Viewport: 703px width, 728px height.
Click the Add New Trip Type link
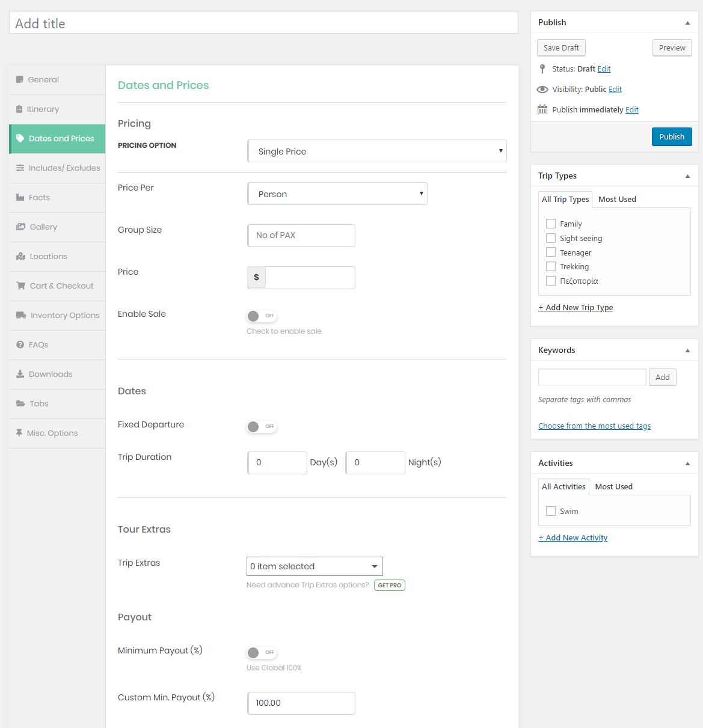click(x=576, y=307)
